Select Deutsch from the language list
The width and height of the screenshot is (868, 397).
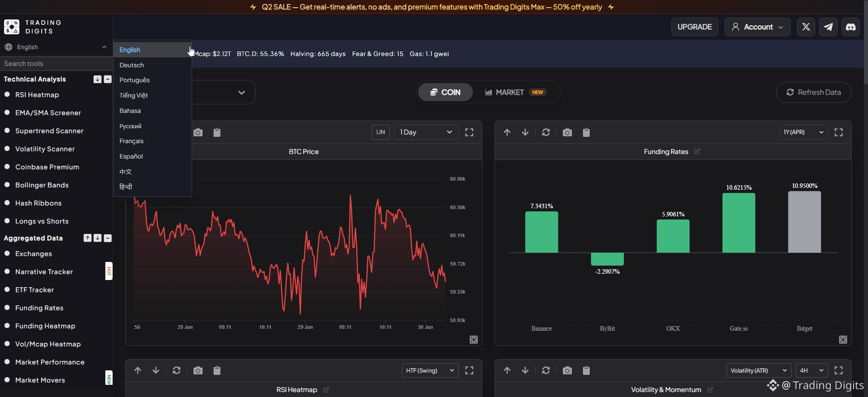[x=132, y=65]
